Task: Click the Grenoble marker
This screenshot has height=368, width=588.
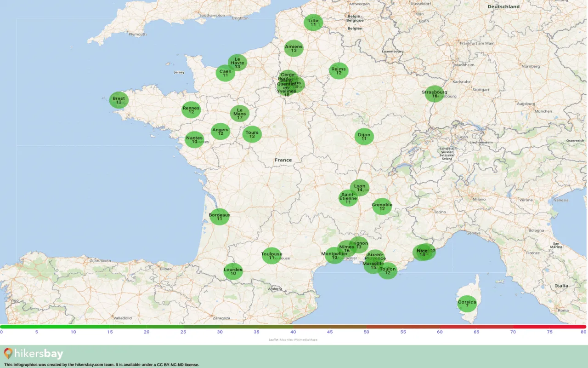Action: [x=382, y=207]
